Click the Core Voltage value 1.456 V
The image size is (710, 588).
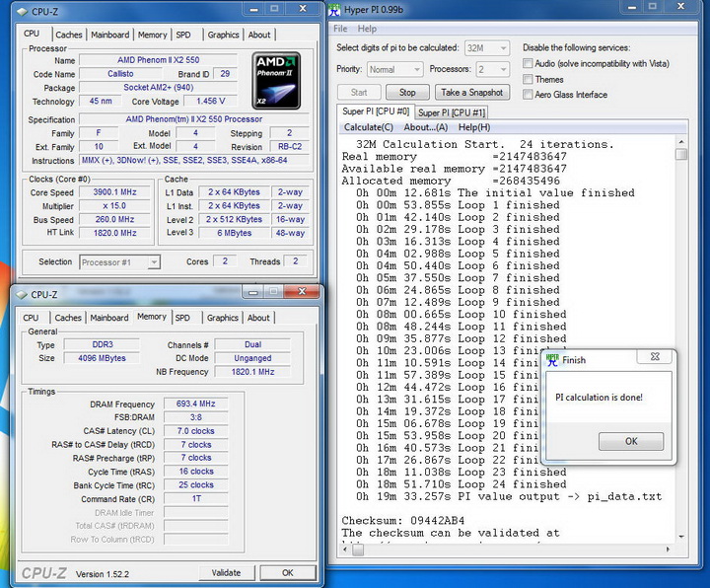(211, 101)
